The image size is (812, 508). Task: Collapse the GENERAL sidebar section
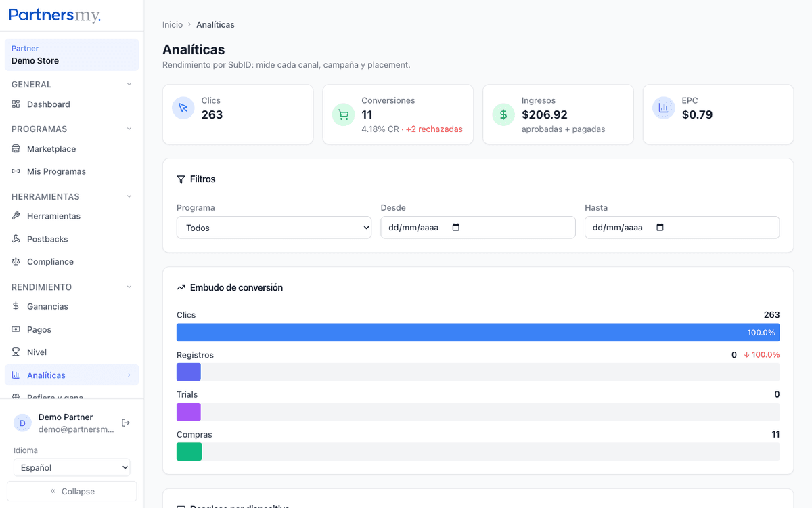[x=129, y=84]
